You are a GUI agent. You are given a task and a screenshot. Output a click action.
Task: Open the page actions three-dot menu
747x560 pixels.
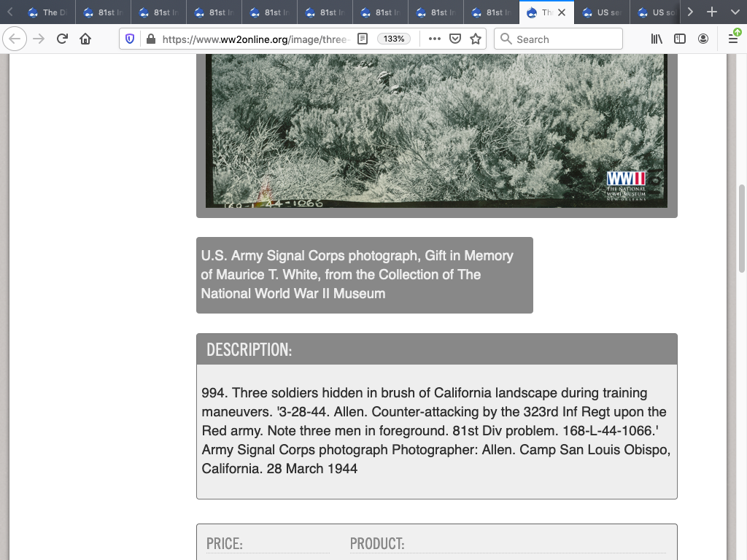pyautogui.click(x=435, y=39)
